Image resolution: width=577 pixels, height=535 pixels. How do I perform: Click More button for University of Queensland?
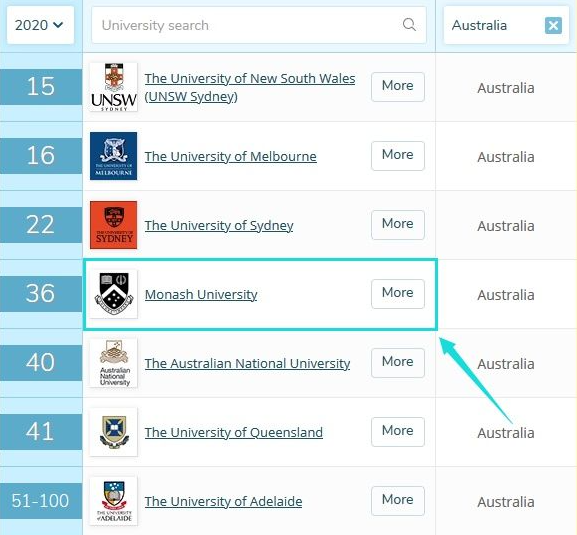tap(398, 432)
